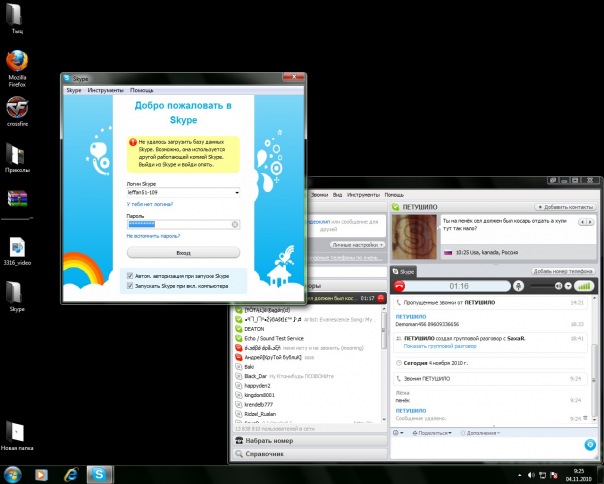Click ПЕТУШИЛО's profile avatar picture
604x484 pixels.
tap(414, 236)
